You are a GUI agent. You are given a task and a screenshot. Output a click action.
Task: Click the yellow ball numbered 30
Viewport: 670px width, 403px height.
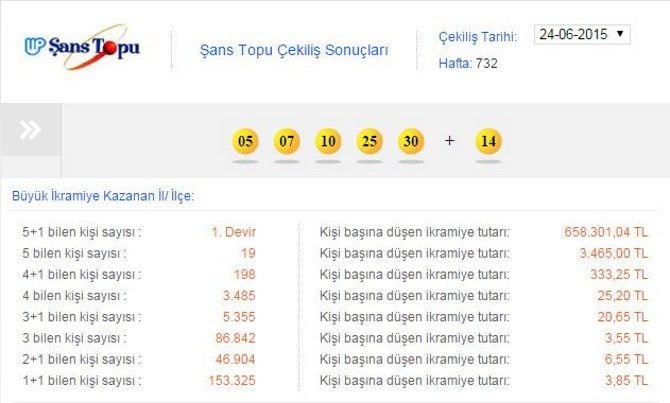click(x=411, y=141)
